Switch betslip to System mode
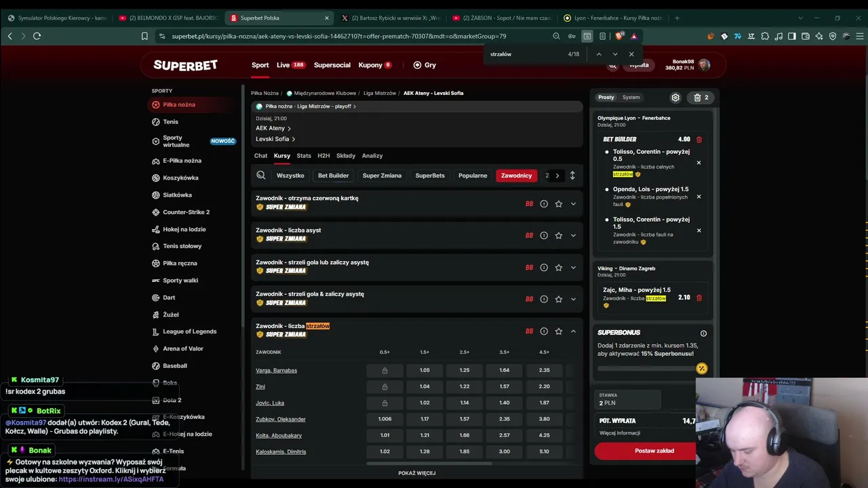 click(631, 98)
